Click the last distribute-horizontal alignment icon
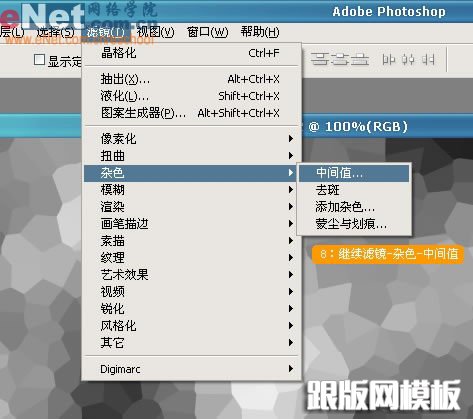The height and width of the screenshot is (419, 473). [x=428, y=60]
